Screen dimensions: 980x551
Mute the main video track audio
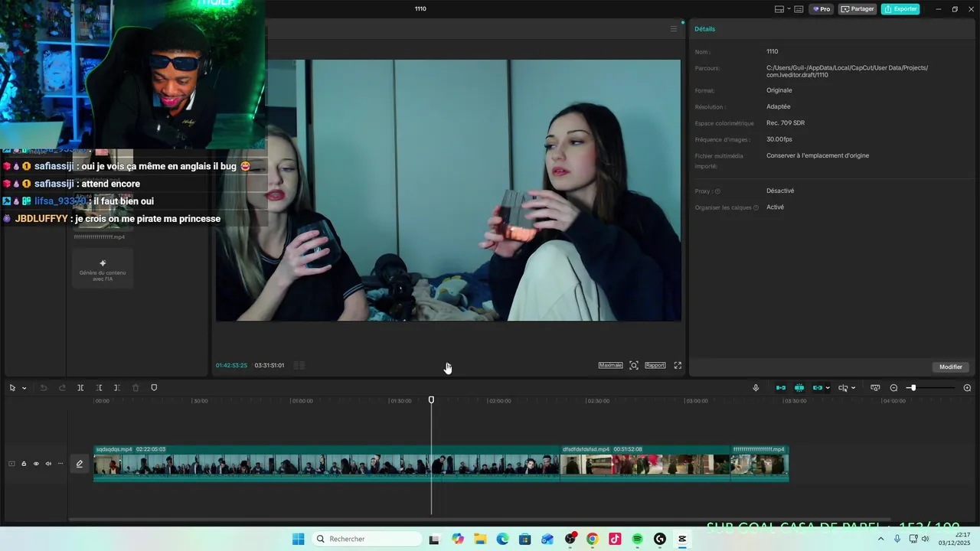pos(48,464)
